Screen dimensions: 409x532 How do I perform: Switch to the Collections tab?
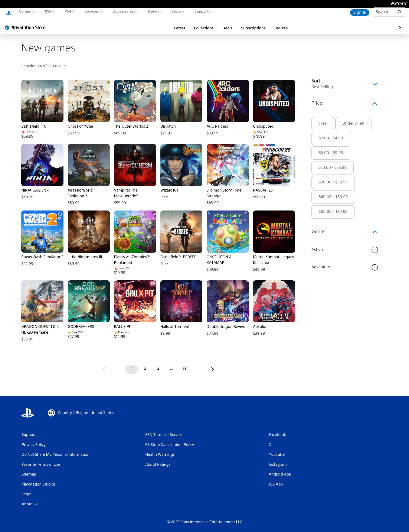(203, 28)
